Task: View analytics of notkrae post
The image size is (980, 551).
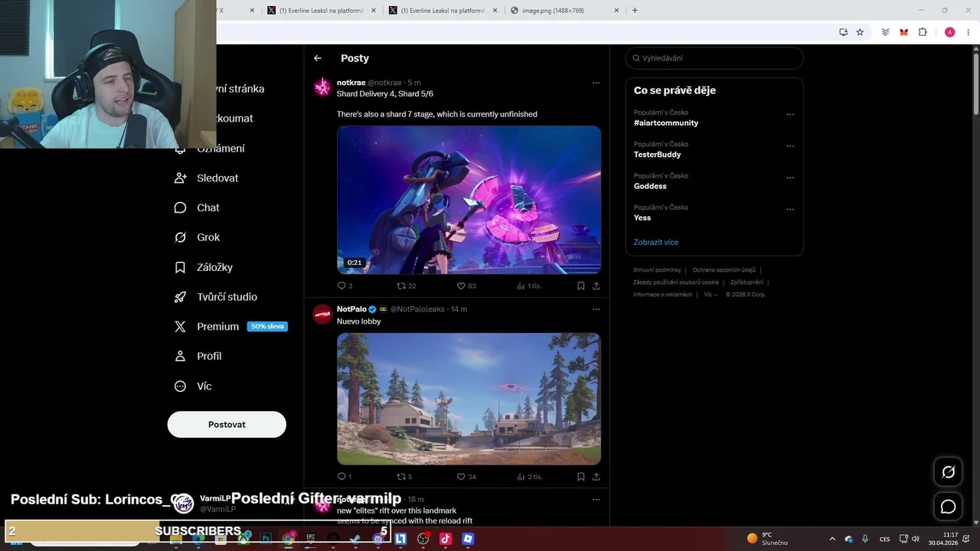Action: tap(529, 285)
